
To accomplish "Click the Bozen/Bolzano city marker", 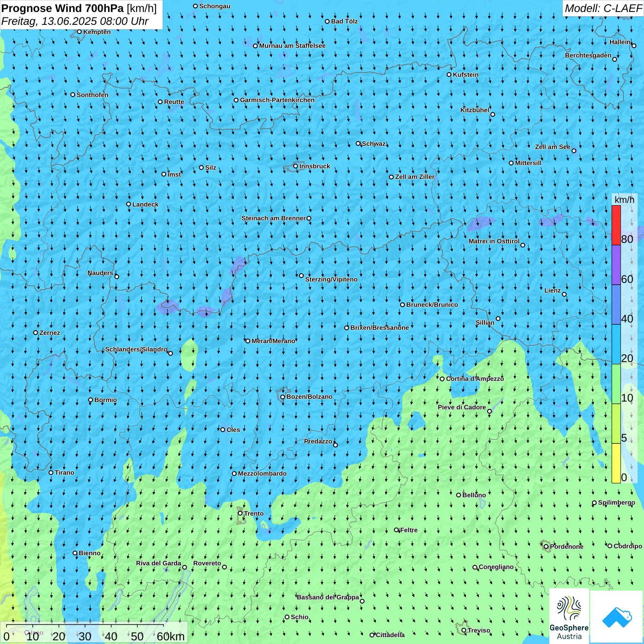I will (x=282, y=397).
